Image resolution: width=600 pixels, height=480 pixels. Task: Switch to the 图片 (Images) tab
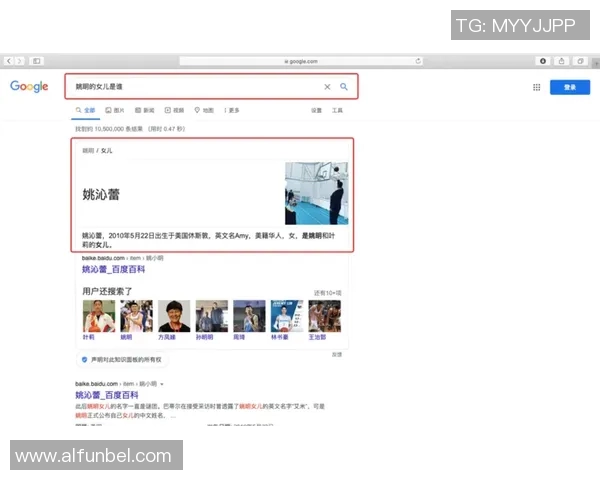pos(115,110)
